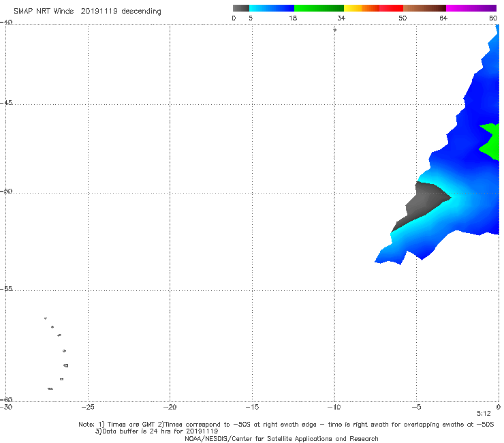Click the swath time label '5:12'
The image size is (504, 443).
point(484,414)
